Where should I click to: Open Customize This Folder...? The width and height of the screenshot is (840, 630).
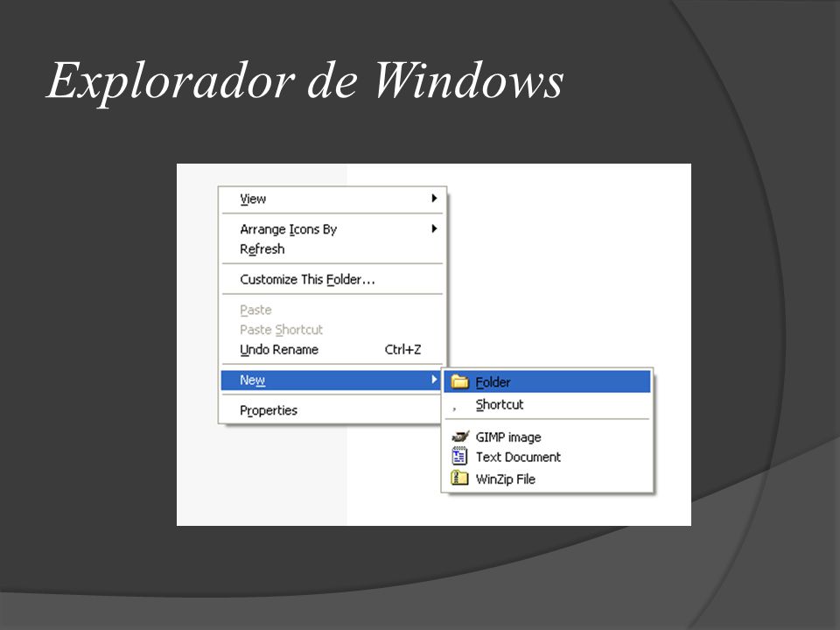tap(332, 279)
